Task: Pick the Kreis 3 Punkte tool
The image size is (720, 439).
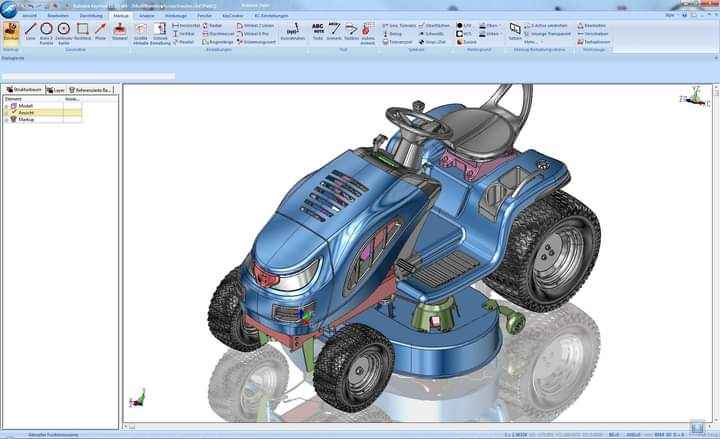Action: click(46, 31)
